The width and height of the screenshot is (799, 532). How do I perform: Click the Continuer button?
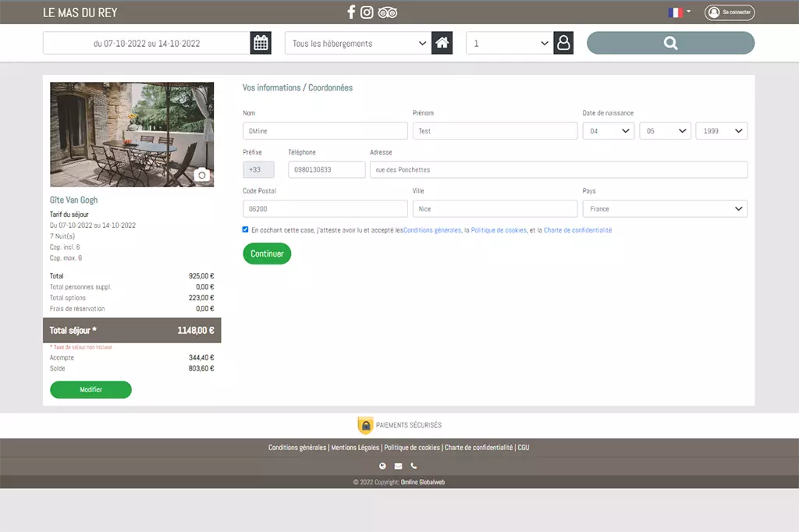(267, 254)
